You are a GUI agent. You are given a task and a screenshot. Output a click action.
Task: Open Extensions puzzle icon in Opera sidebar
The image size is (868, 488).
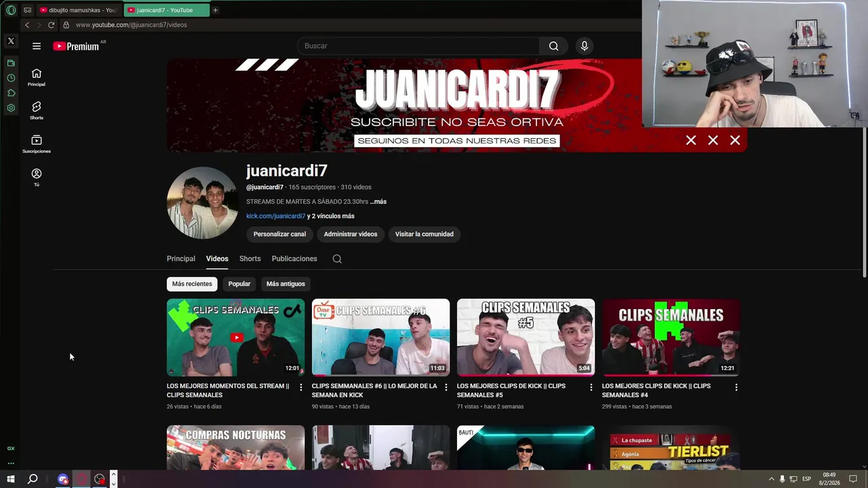11,93
